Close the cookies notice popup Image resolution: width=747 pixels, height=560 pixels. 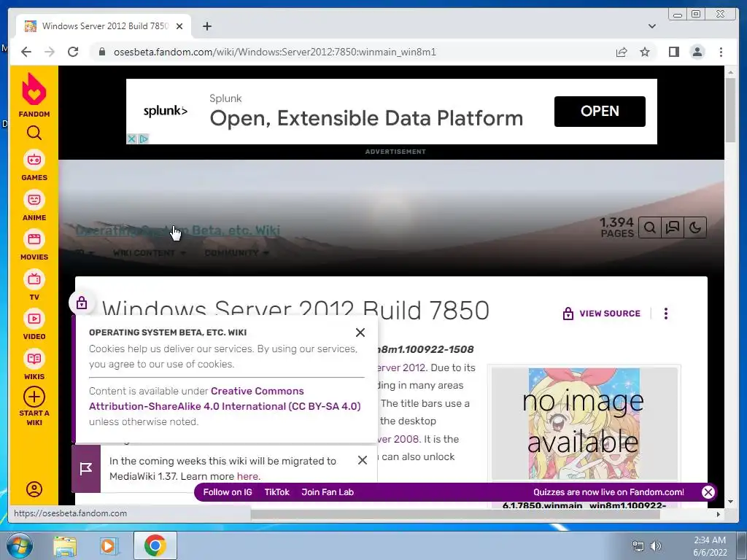click(360, 332)
